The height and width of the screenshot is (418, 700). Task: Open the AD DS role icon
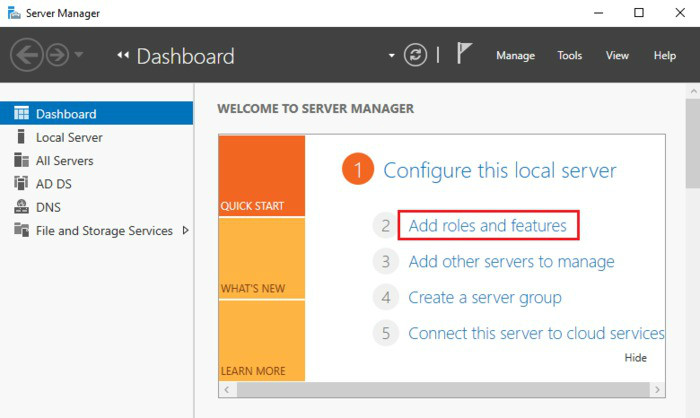click(x=21, y=184)
